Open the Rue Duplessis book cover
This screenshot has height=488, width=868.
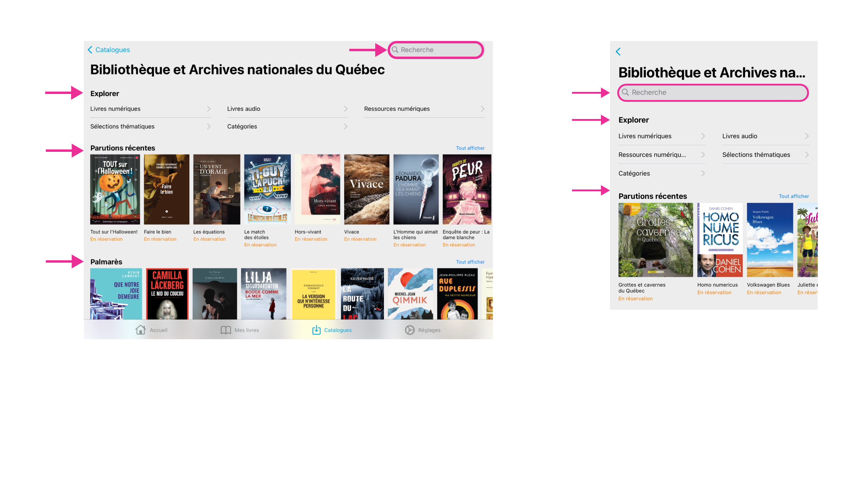[x=457, y=294]
